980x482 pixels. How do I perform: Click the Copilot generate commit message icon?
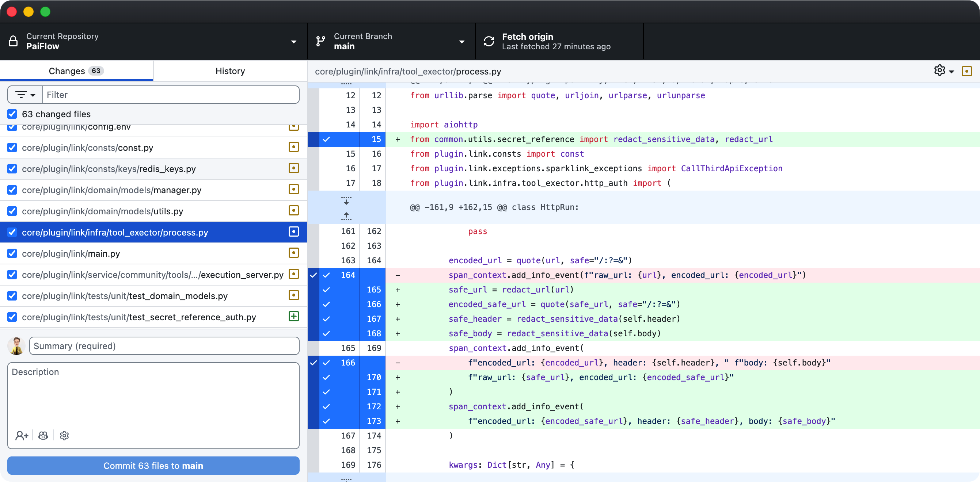43,436
